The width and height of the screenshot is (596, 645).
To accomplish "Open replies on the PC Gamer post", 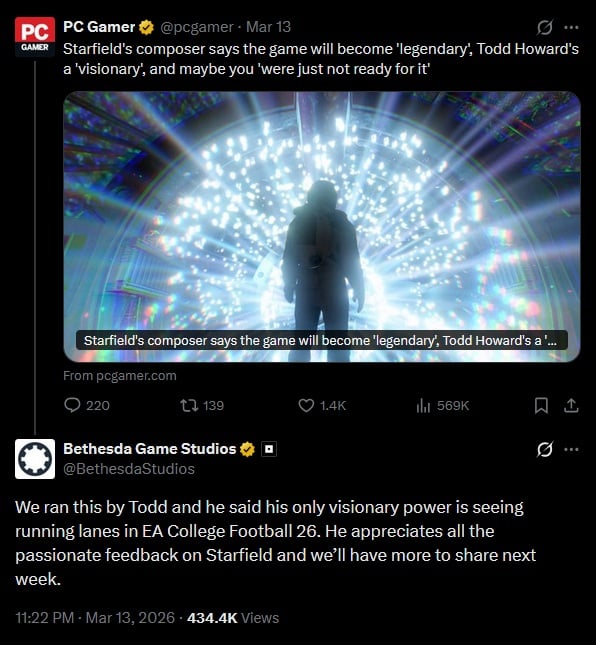I will tap(87, 406).
